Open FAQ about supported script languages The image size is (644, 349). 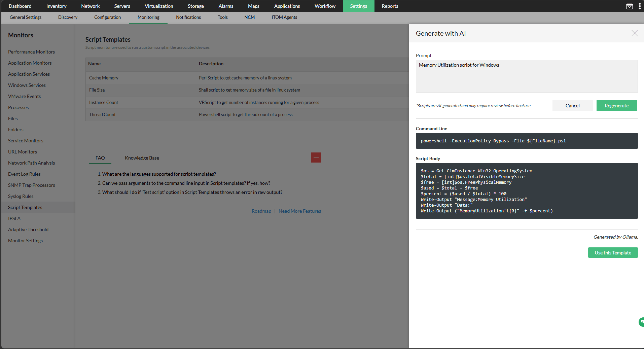pyautogui.click(x=159, y=174)
